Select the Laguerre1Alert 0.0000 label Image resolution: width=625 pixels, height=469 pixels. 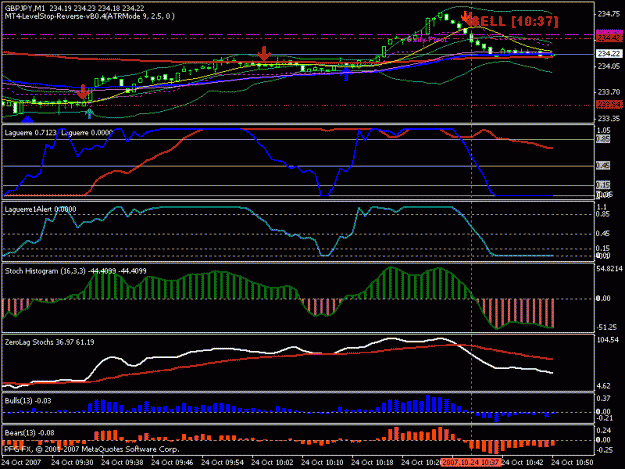pyautogui.click(x=40, y=209)
